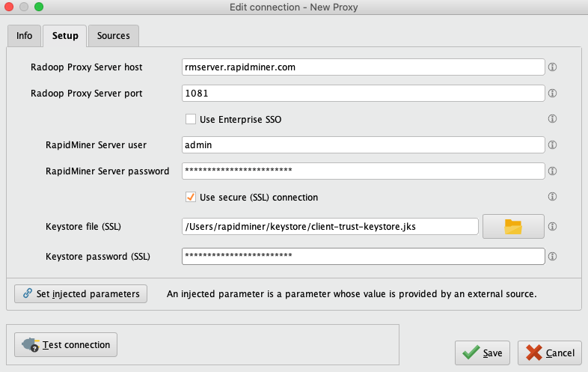The width and height of the screenshot is (588, 372).
Task: Cancel editing the connection
Action: (550, 353)
